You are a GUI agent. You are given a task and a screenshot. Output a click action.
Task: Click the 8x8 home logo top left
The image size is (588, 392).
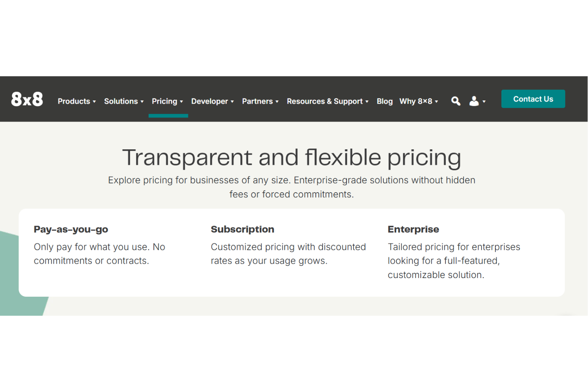pos(26,98)
